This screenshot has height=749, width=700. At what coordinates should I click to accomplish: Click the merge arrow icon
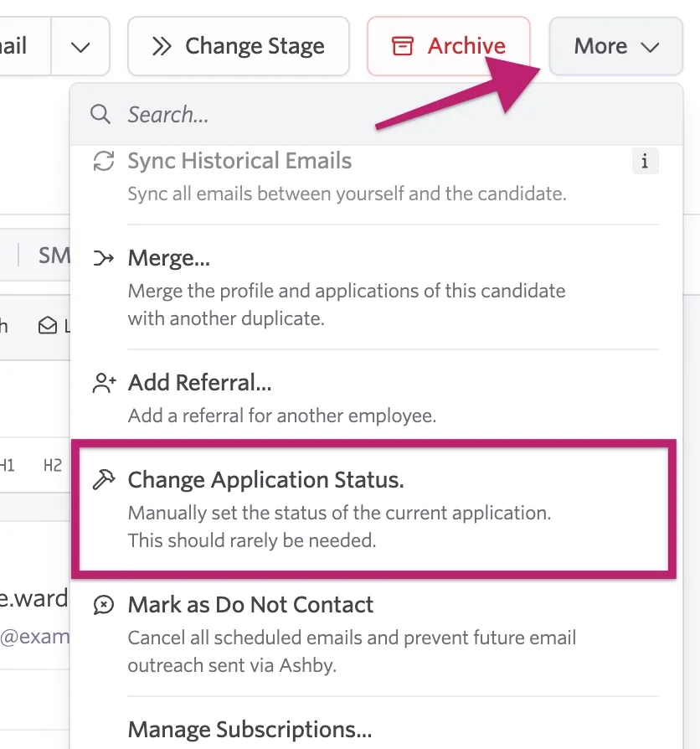[x=104, y=258]
